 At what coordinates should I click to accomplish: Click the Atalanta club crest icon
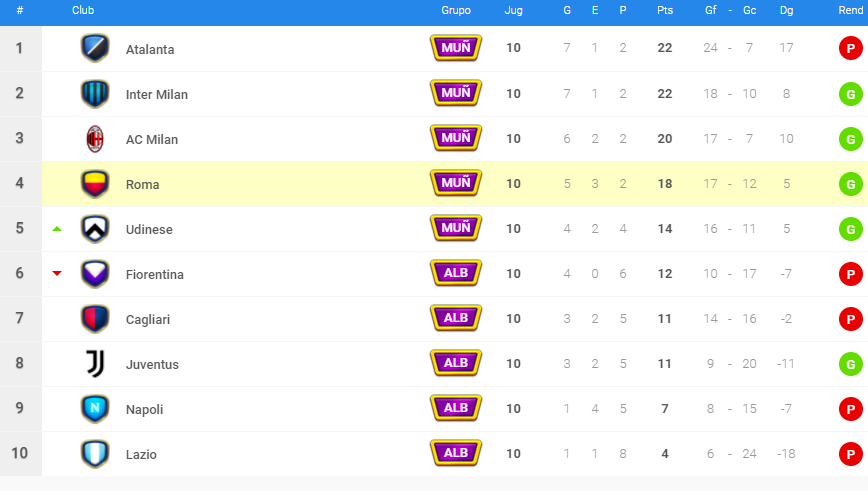pyautogui.click(x=95, y=49)
